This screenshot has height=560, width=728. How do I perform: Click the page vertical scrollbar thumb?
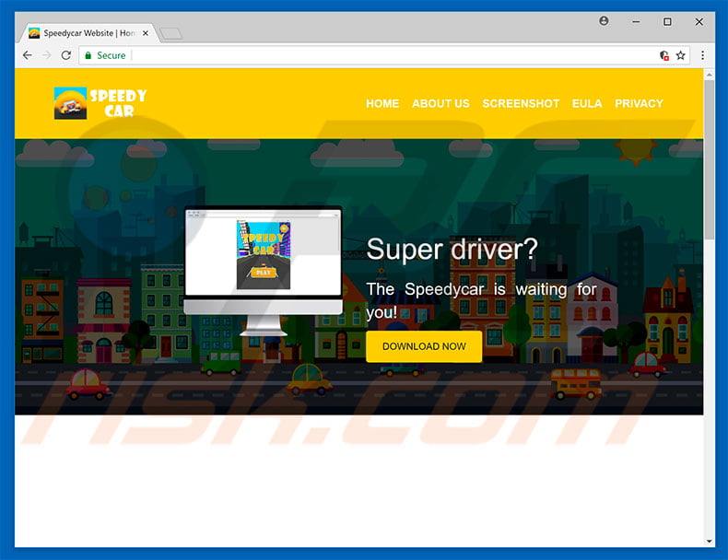pyautogui.click(x=709, y=159)
